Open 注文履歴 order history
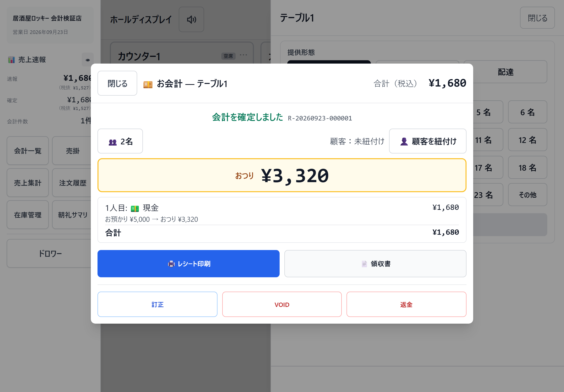Screen dimensions: 564x392 (73, 182)
